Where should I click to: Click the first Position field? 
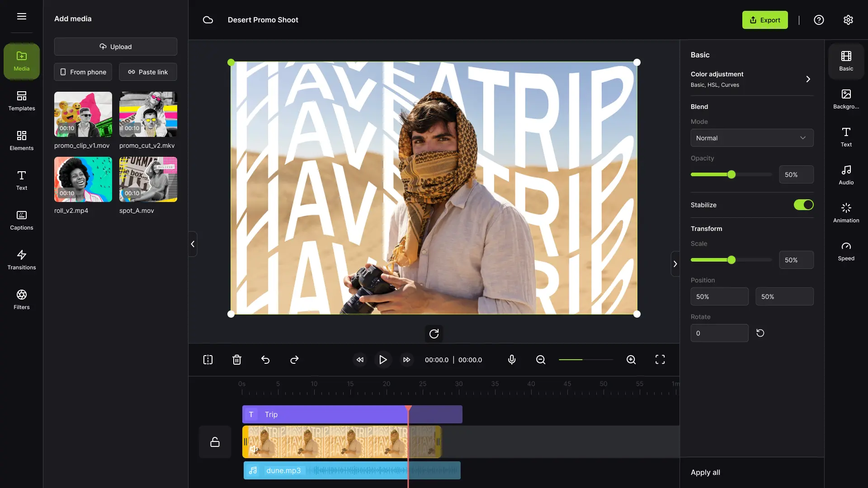(720, 296)
